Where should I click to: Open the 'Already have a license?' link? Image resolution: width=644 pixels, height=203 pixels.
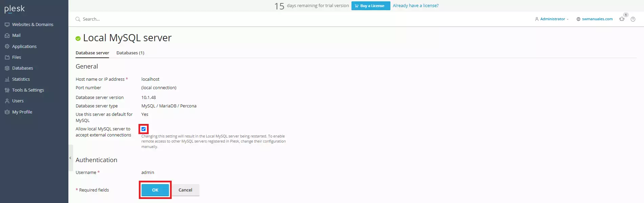[415, 6]
